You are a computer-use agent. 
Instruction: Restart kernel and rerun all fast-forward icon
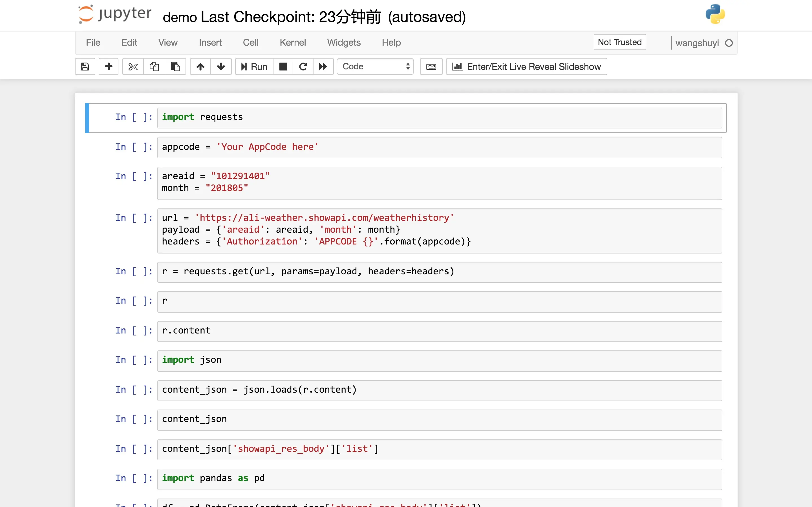(x=323, y=66)
